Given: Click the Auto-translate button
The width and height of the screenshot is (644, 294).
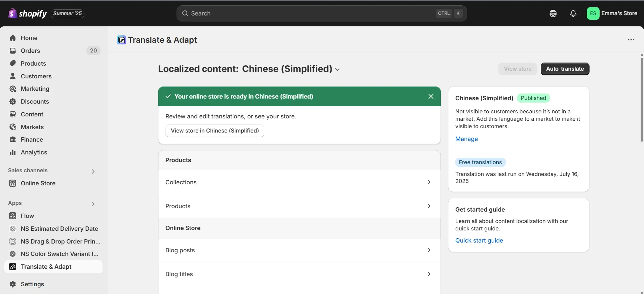Looking at the screenshot, I should pos(565,69).
